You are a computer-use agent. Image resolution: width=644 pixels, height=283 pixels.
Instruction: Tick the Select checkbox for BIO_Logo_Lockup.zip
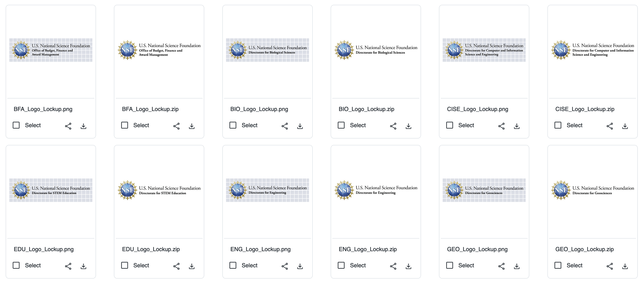pyautogui.click(x=341, y=125)
